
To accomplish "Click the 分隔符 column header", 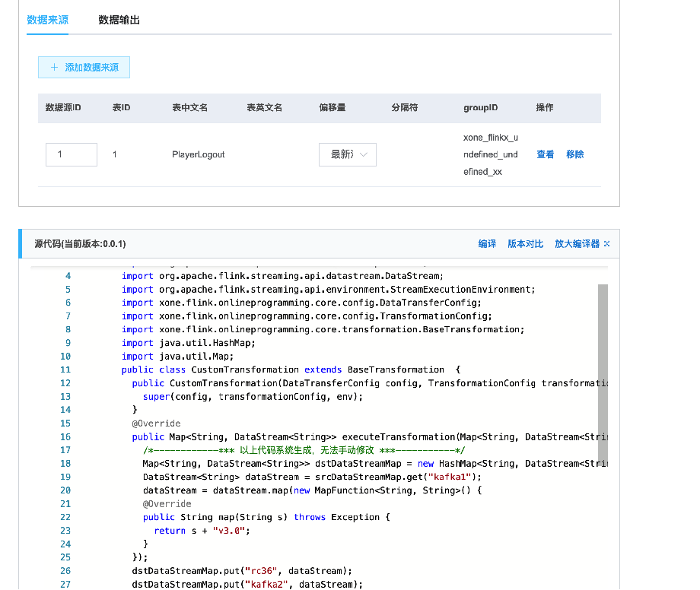I will click(x=405, y=107).
